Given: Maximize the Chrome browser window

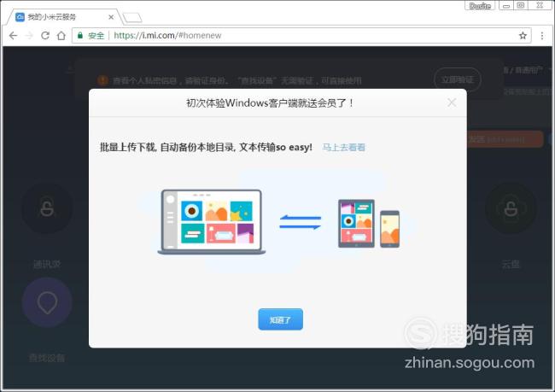Looking at the screenshot, I should click(x=521, y=5).
